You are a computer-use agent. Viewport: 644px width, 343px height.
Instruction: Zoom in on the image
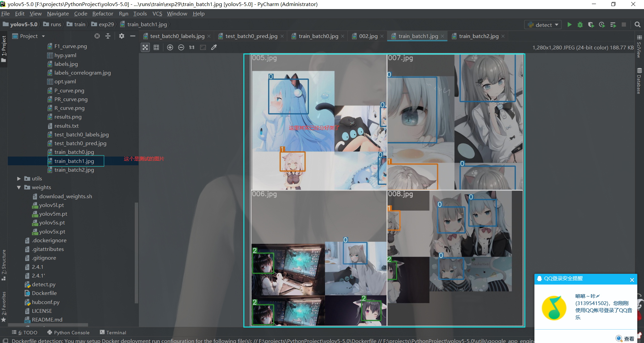click(170, 47)
